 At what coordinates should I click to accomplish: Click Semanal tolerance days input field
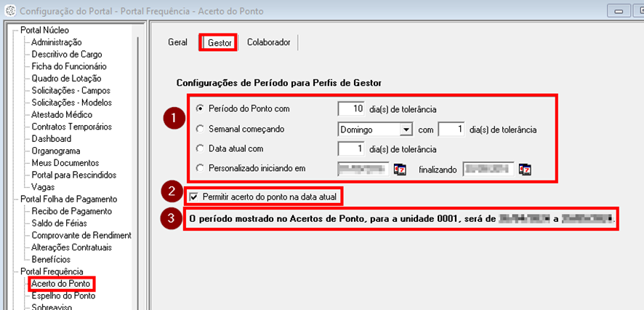click(x=451, y=130)
